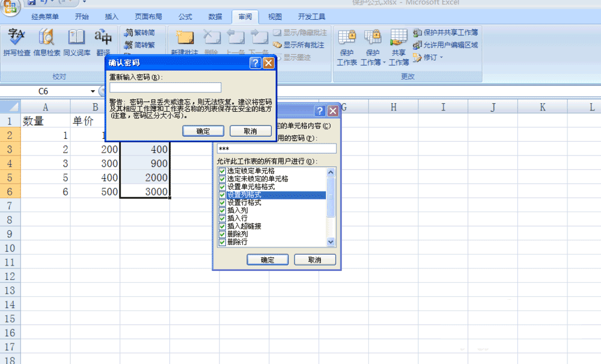
Task: Click help icon in 确认密码 dialog
Action: coord(255,63)
